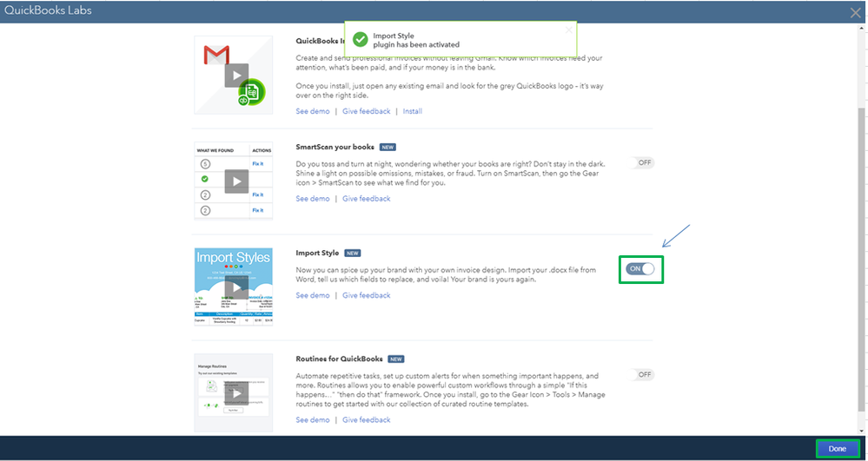The height and width of the screenshot is (461, 868).
Task: Click Give feedback under Routines for QuickBooks
Action: [x=367, y=420]
